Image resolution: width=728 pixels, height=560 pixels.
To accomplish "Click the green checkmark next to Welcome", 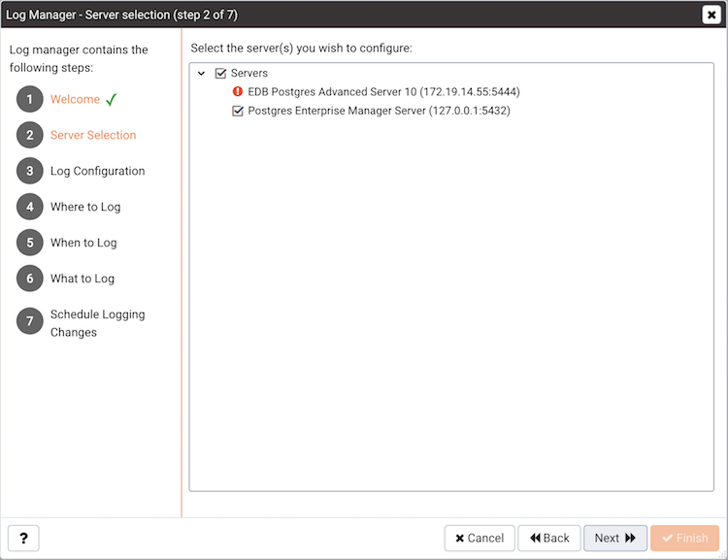I will [x=112, y=99].
